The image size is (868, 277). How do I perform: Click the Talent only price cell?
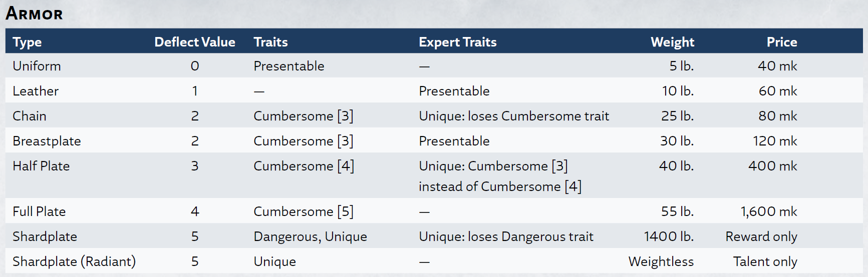[765, 262]
